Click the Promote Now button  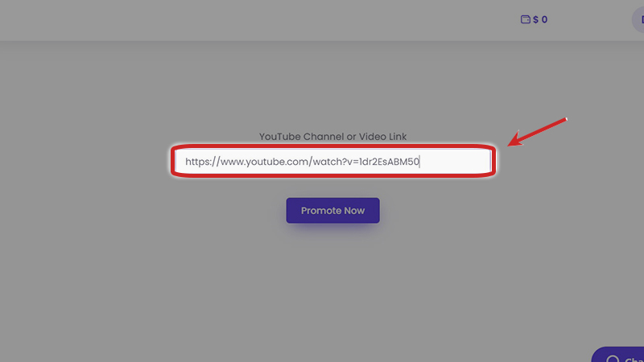point(332,211)
